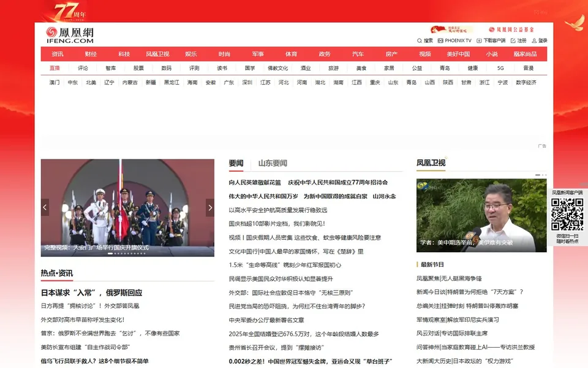Click 读书 in secondary navigation
This screenshot has height=368, width=588.
click(x=222, y=68)
